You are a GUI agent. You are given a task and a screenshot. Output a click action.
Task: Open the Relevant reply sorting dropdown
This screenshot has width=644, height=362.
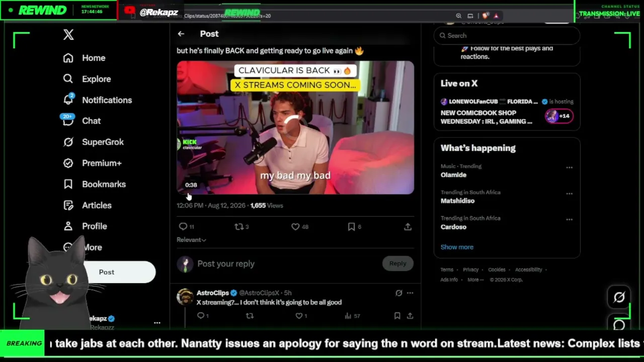(x=191, y=240)
